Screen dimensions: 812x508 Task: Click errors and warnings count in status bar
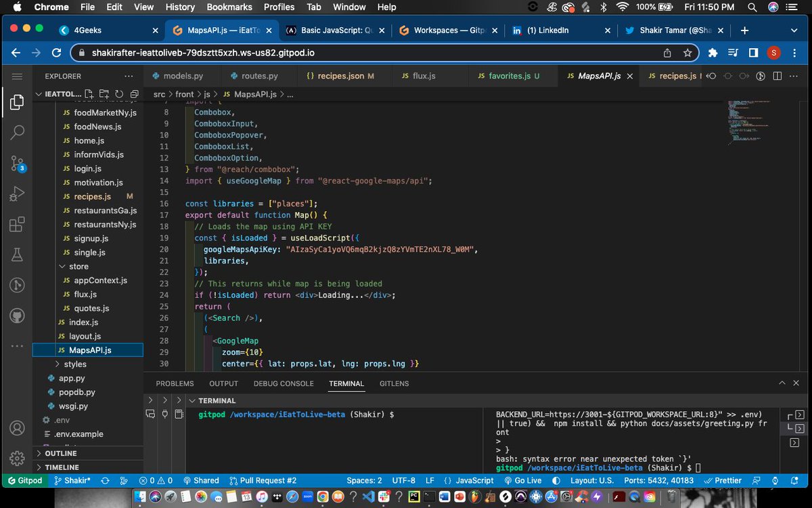[156, 480]
